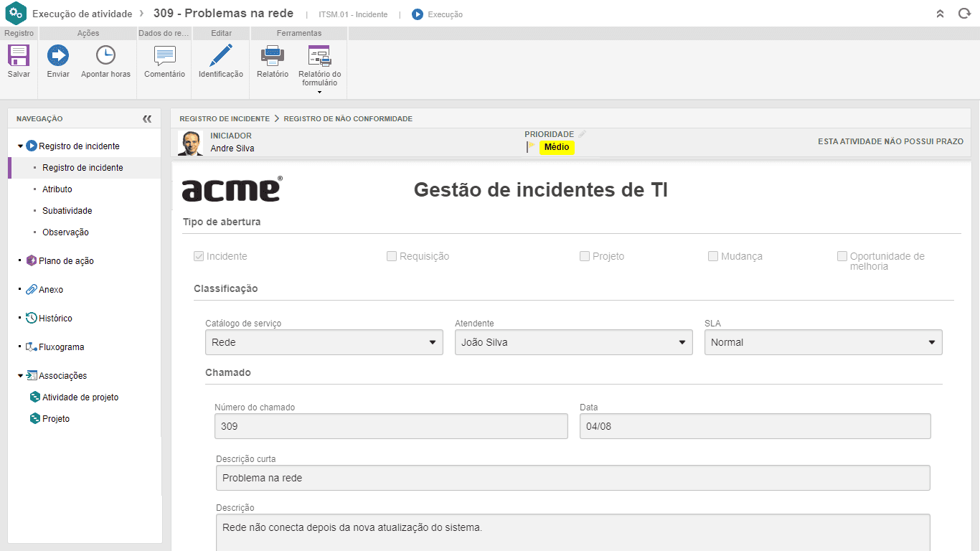Image resolution: width=980 pixels, height=551 pixels.
Task: Open the Atendente dropdown showing João Silva
Action: [x=574, y=342]
